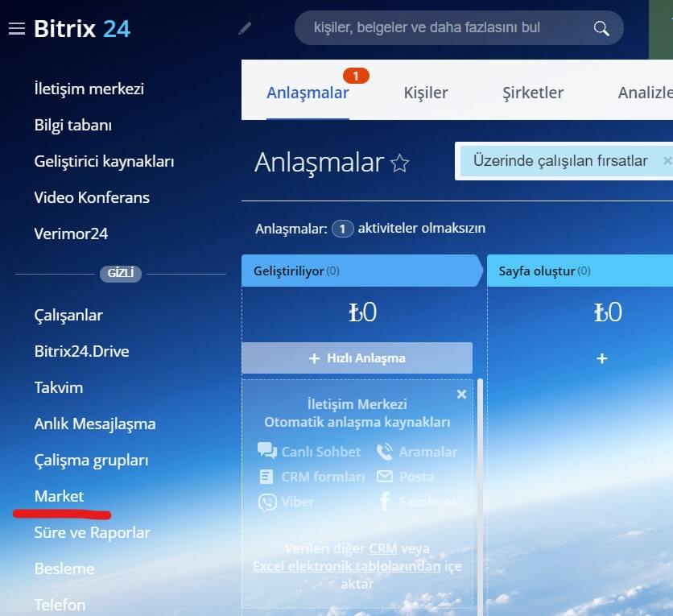
Task: Open Bilgi tabanı in sidebar
Action: click(73, 126)
